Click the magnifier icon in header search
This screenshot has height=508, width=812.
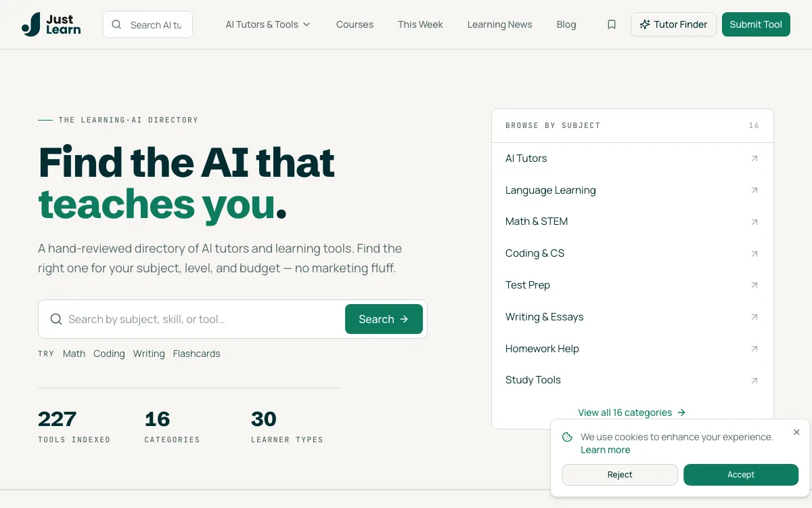pyautogui.click(x=116, y=24)
